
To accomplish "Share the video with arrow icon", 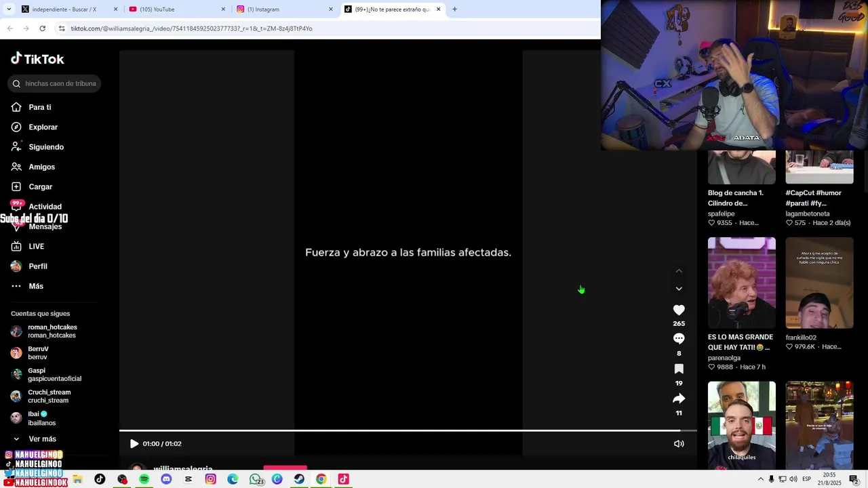I will coord(679,399).
